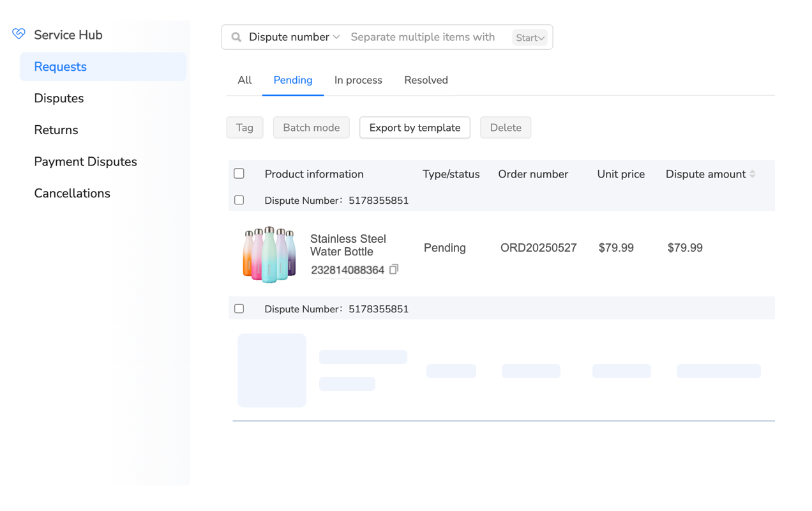Screen dimensions: 812x511
Task: Enable Batch mode
Action: (311, 127)
